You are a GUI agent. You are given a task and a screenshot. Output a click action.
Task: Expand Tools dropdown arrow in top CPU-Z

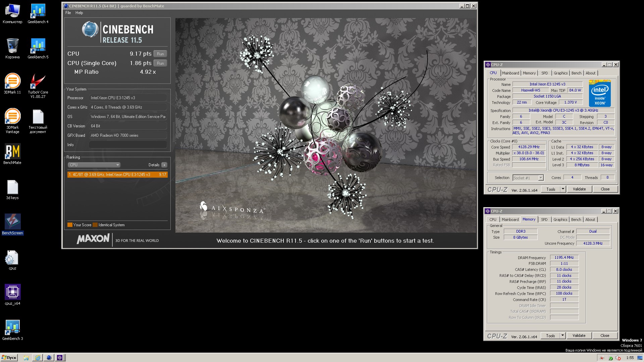(x=563, y=189)
